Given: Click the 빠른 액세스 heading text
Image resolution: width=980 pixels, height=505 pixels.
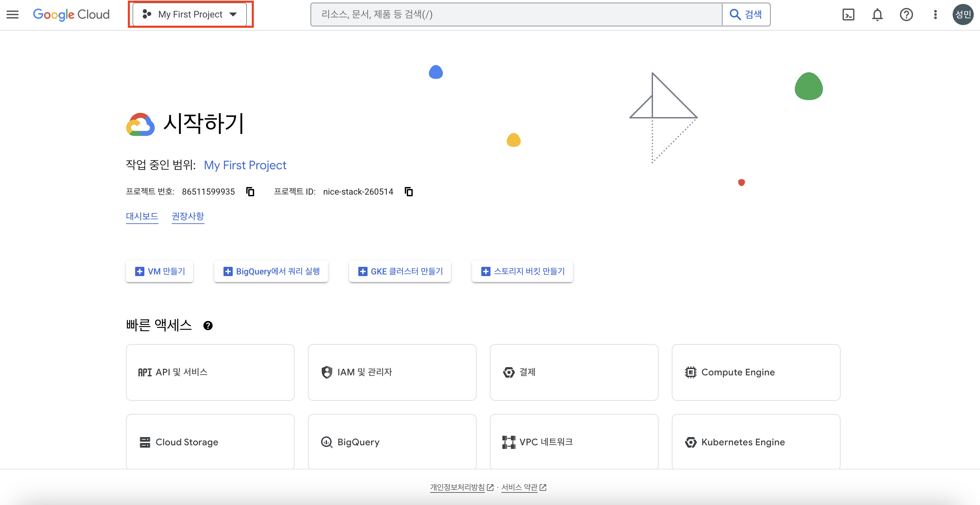Looking at the screenshot, I should (x=159, y=325).
